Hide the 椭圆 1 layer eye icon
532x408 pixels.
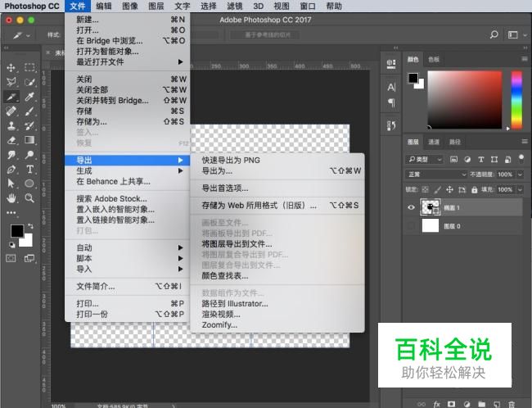[411, 207]
